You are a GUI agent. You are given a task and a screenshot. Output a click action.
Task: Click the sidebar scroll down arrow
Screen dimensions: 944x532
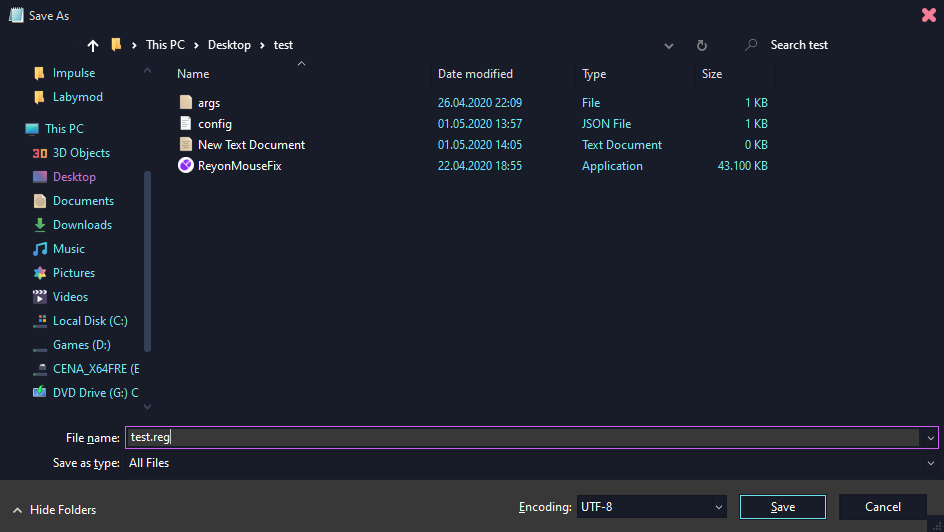148,407
